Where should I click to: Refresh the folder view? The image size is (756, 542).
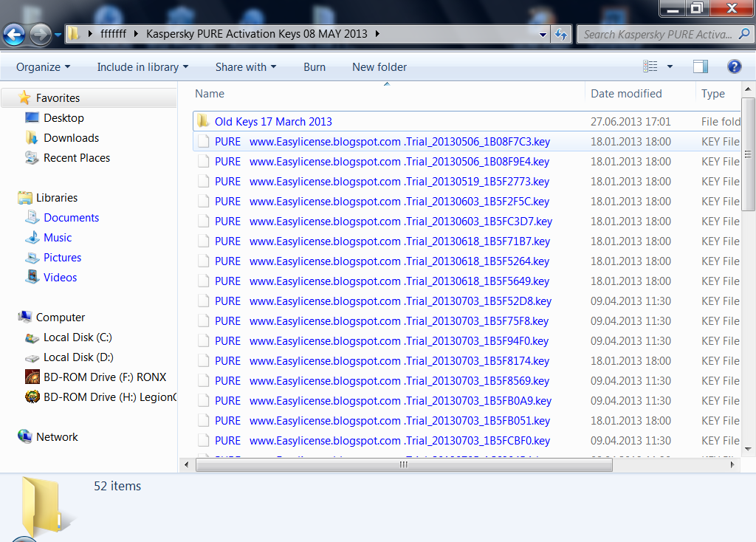561,34
